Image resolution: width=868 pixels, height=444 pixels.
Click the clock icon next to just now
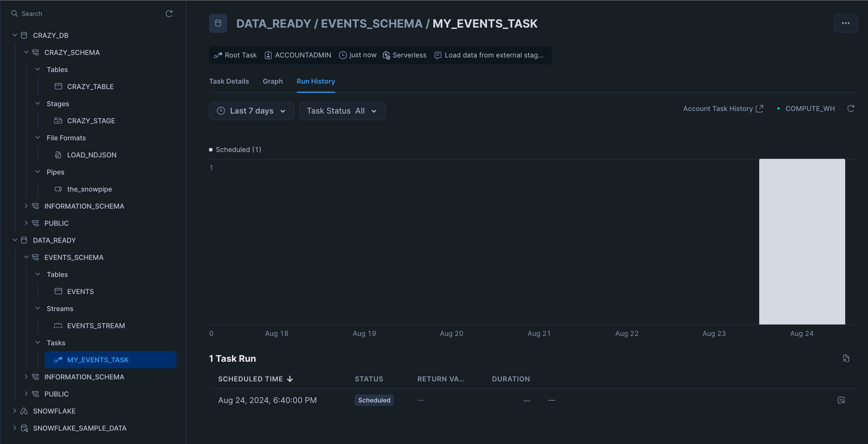point(343,55)
